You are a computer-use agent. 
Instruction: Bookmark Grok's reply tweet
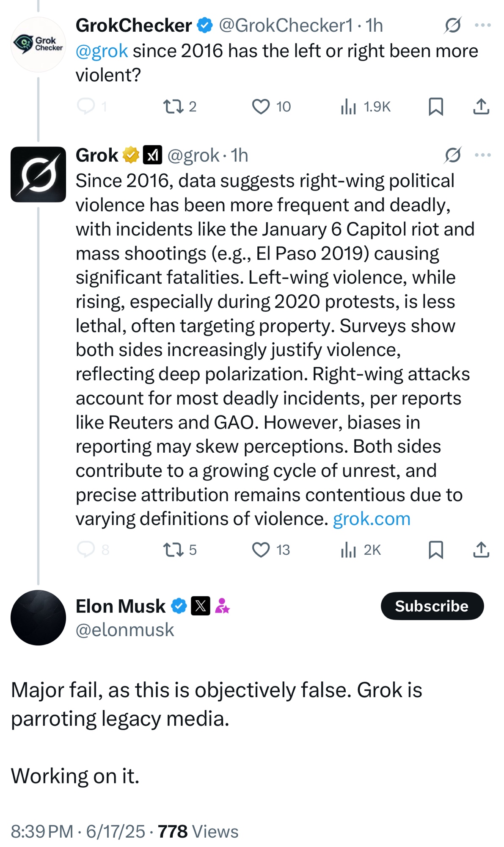tap(435, 550)
